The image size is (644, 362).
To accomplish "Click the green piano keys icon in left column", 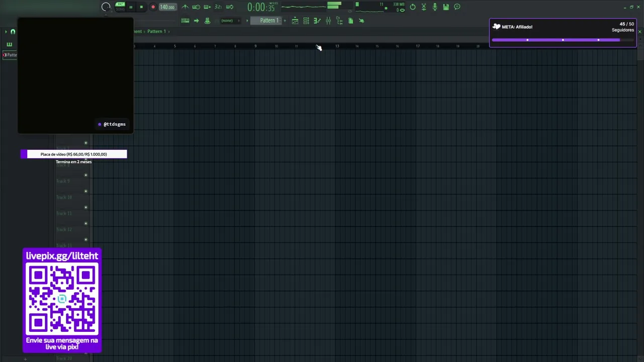I will pyautogui.click(x=9, y=44).
